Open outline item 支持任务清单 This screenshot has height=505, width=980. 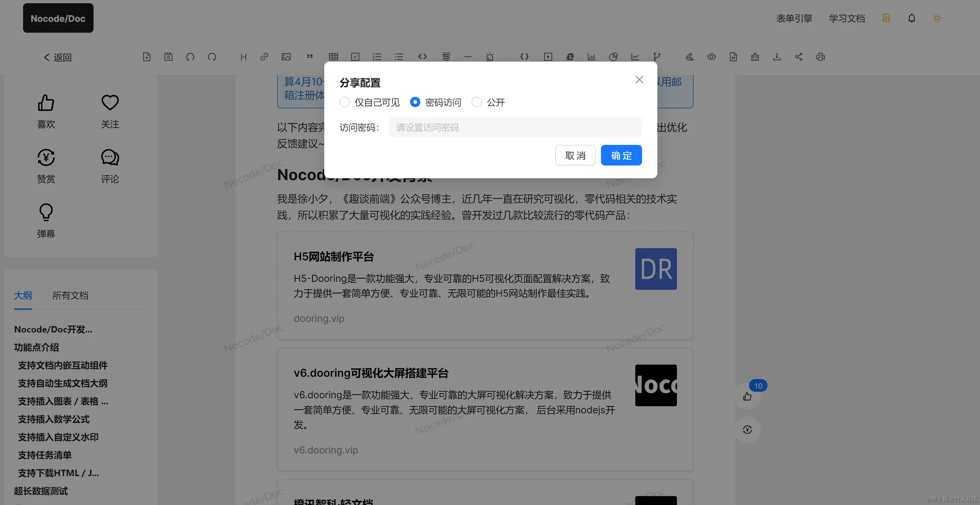[45, 455]
